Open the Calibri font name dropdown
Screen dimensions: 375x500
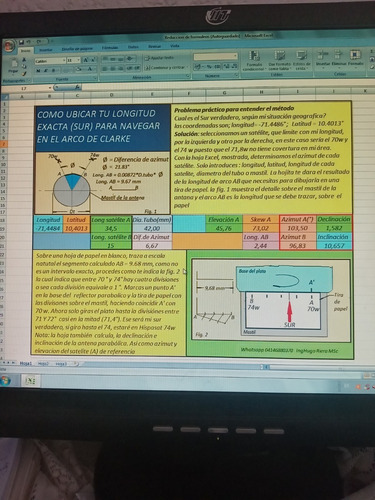(64, 60)
